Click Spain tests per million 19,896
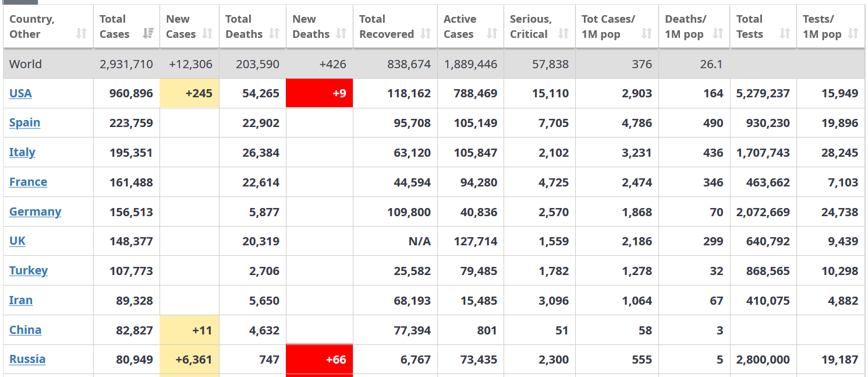Screen dimensions: 868x377 839,123
